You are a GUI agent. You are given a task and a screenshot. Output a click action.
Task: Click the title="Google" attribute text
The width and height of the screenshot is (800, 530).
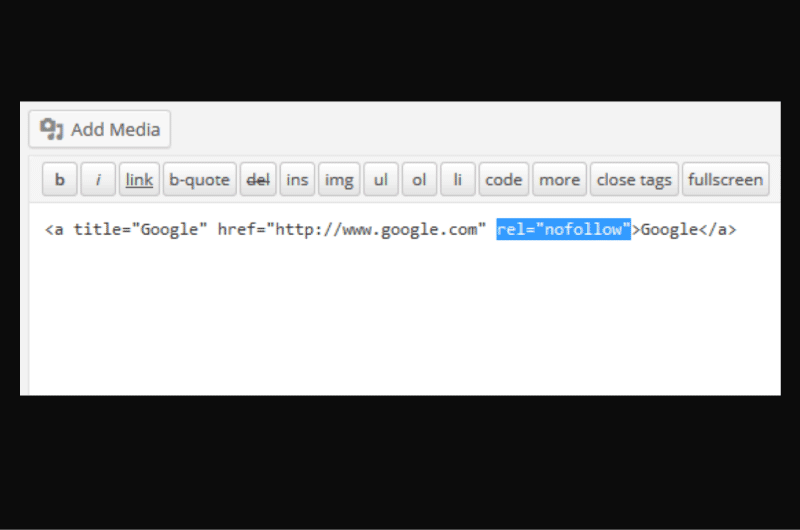[x=140, y=230]
